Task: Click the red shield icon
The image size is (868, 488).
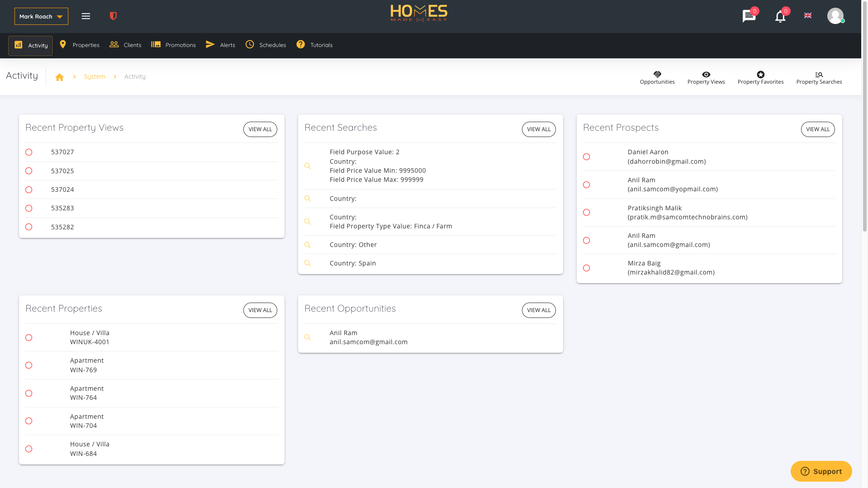Action: coord(114,16)
